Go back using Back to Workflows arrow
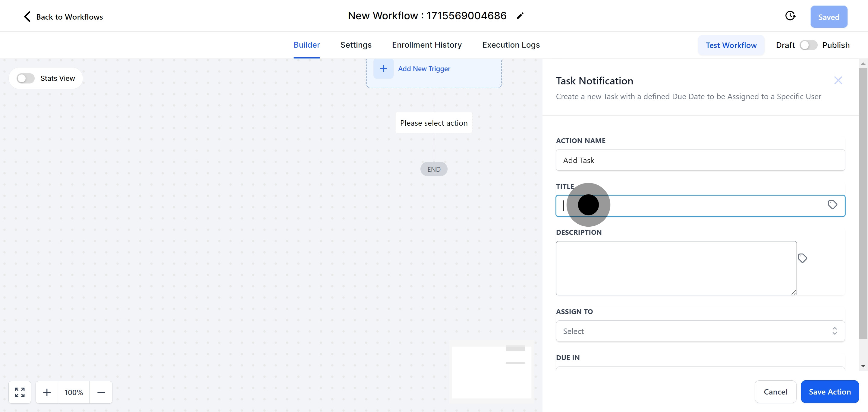 [27, 17]
